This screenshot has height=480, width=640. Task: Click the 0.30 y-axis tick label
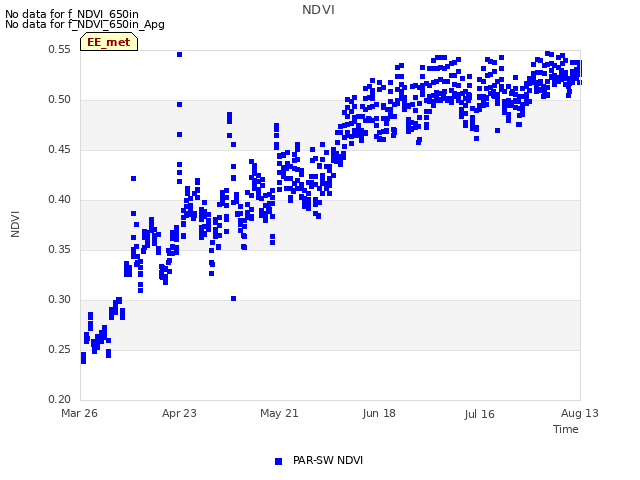click(60, 299)
